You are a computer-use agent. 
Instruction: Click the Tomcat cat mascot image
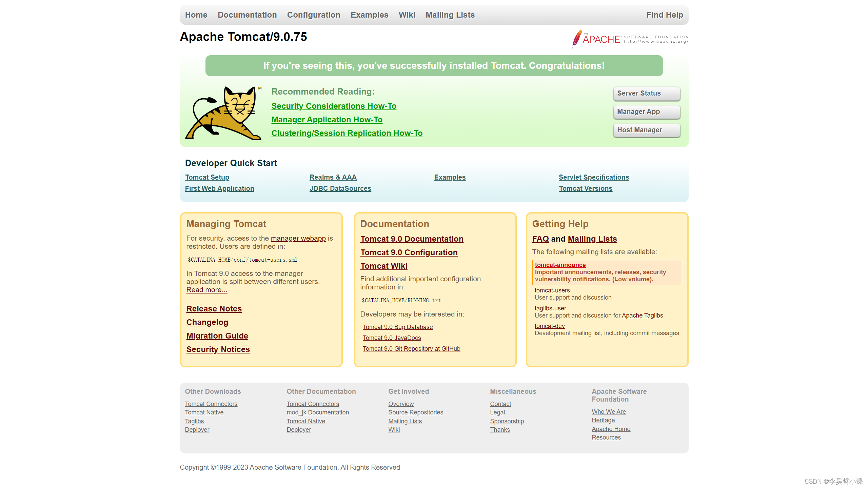click(x=224, y=113)
